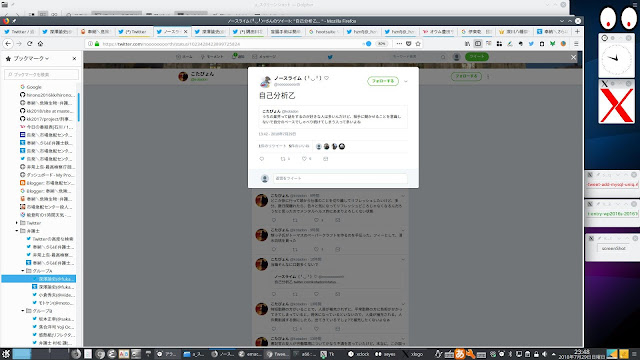The image size is (640, 360).
Task: Focus the bookmark search field
Action: [42, 74]
